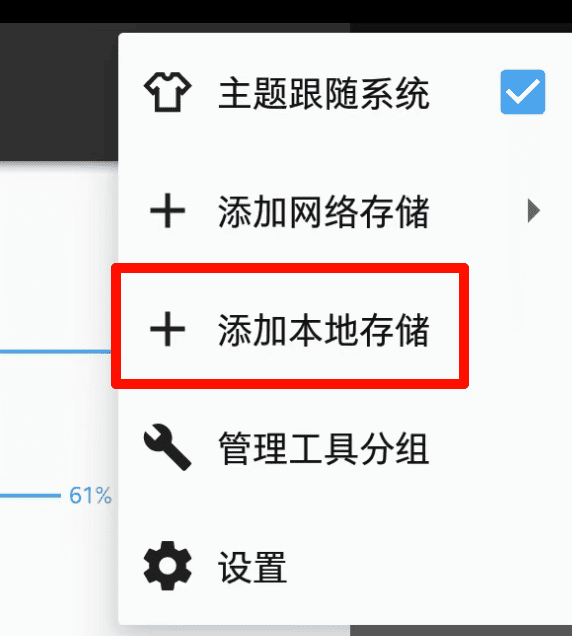Open 管理工具分组 option
This screenshot has height=636, width=572.
(324, 449)
